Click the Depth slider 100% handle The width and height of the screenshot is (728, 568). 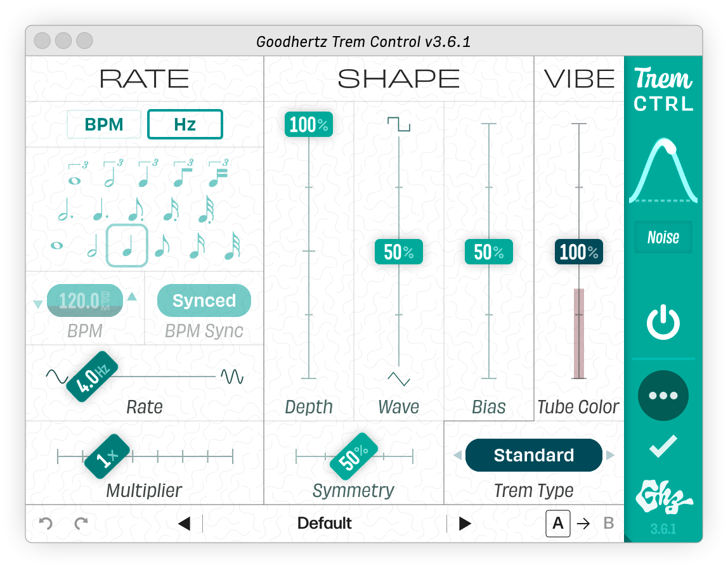tap(309, 124)
